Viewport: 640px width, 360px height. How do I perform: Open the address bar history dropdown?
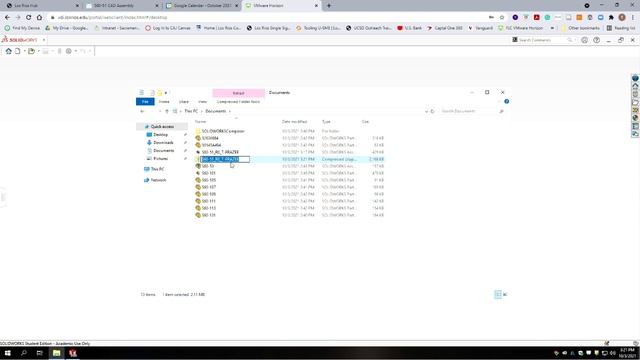426,111
